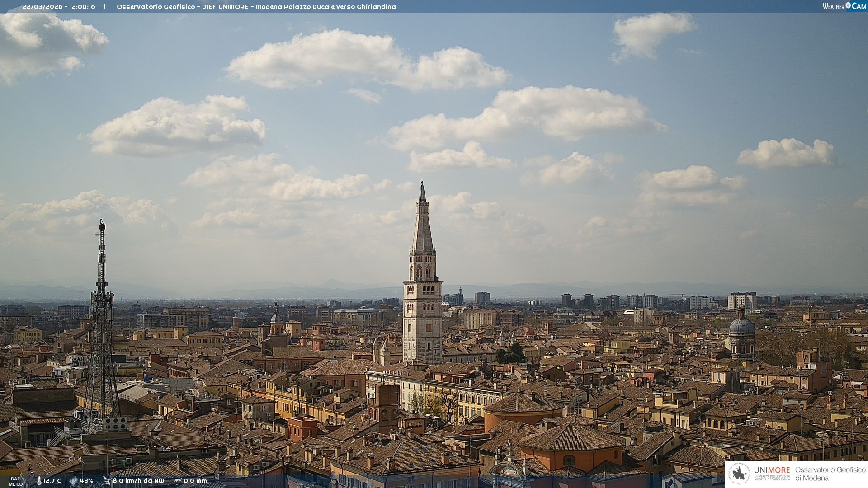Viewport: 868px width, 488px height.
Task: Click the 43% humidity value
Action: tap(86, 481)
